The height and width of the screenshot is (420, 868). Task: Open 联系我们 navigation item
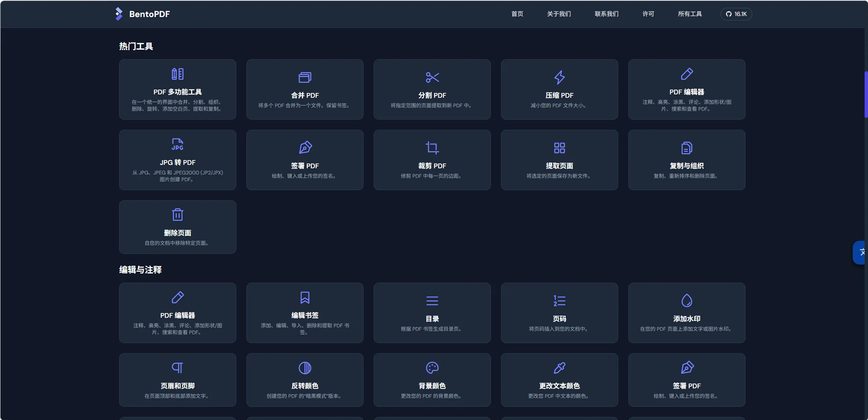point(606,14)
